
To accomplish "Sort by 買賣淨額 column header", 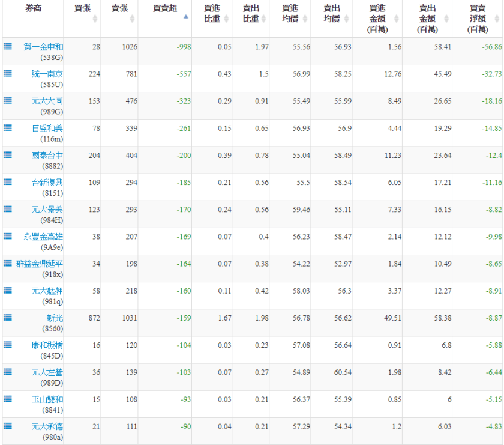I will [x=478, y=18].
